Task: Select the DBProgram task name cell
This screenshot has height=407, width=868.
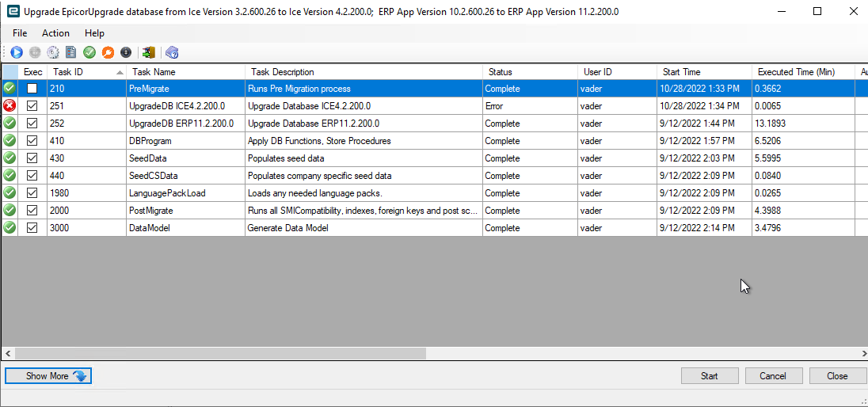Action: pos(186,141)
